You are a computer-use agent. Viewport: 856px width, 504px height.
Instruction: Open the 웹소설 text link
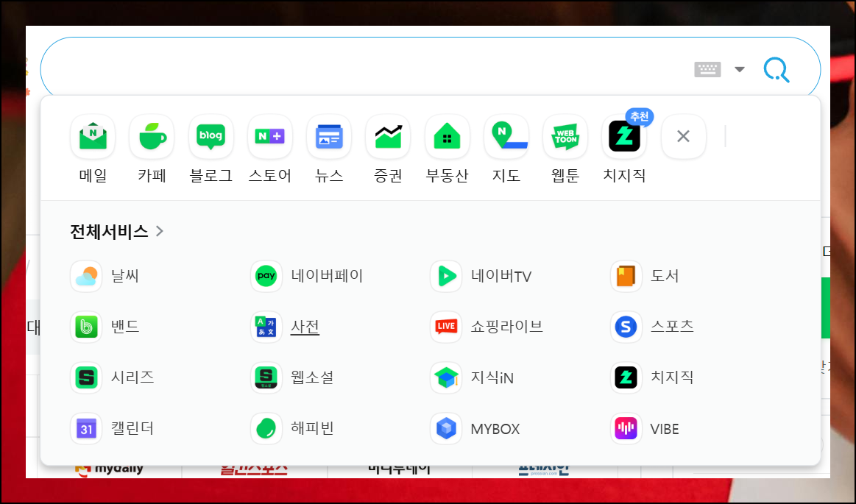click(x=312, y=377)
